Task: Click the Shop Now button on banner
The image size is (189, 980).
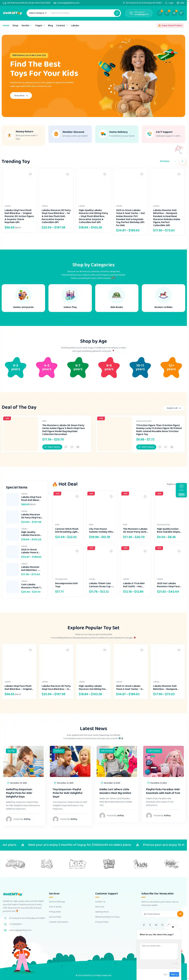Action: [x=21, y=96]
